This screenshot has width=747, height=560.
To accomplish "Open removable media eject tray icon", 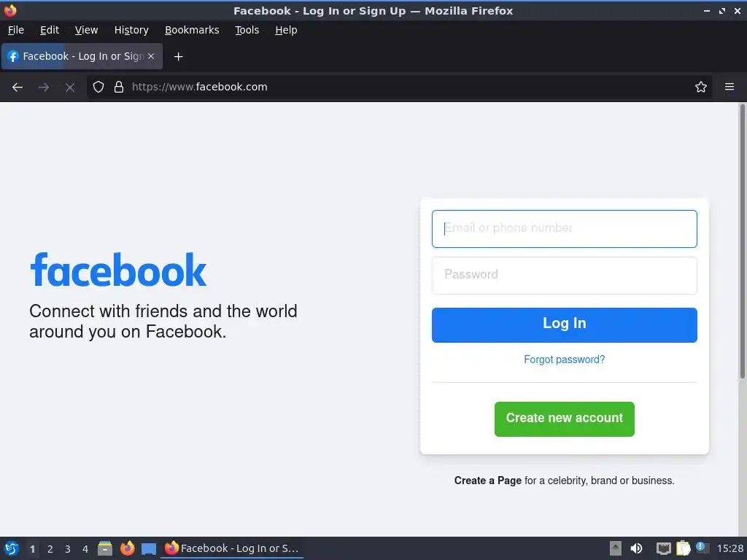I will pyautogui.click(x=616, y=548).
